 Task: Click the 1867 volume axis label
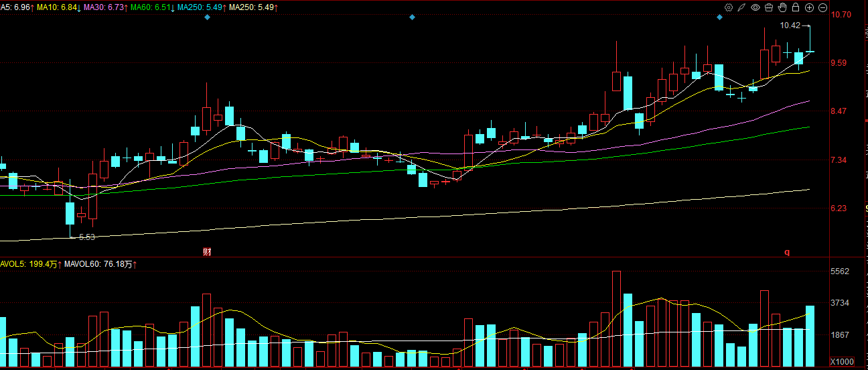[840, 334]
